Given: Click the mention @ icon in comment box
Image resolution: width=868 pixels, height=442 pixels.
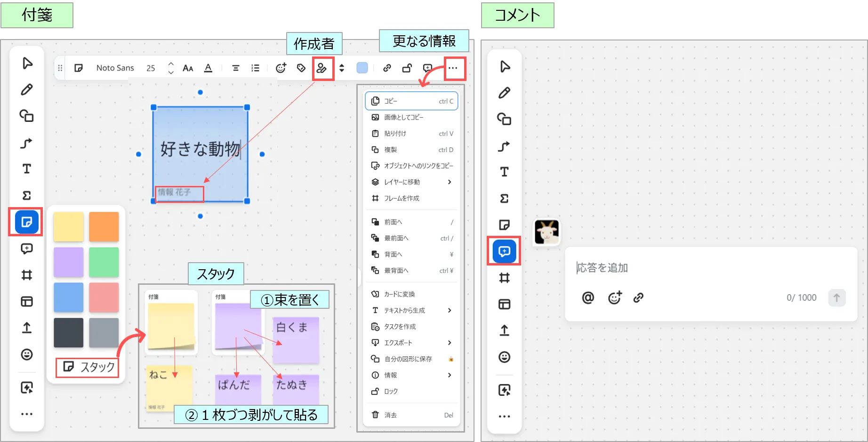Looking at the screenshot, I should click(x=588, y=297).
